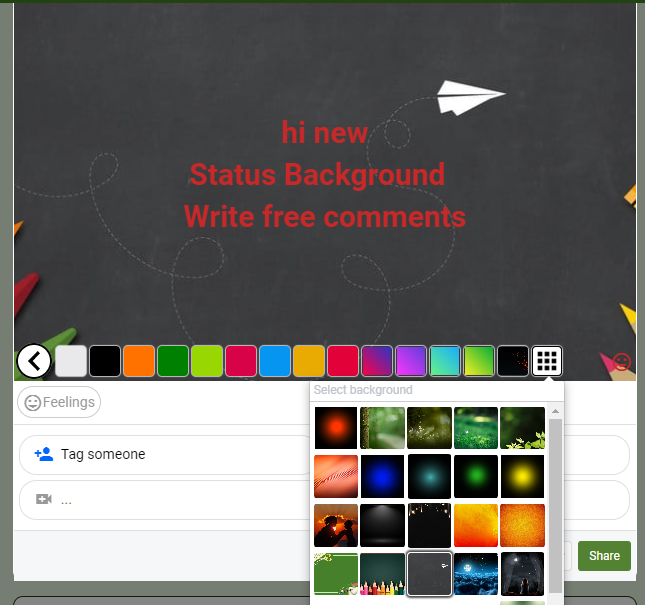Choose the colored pencils background thumbnail
Viewport: 645px width, 605px height.
[383, 573]
